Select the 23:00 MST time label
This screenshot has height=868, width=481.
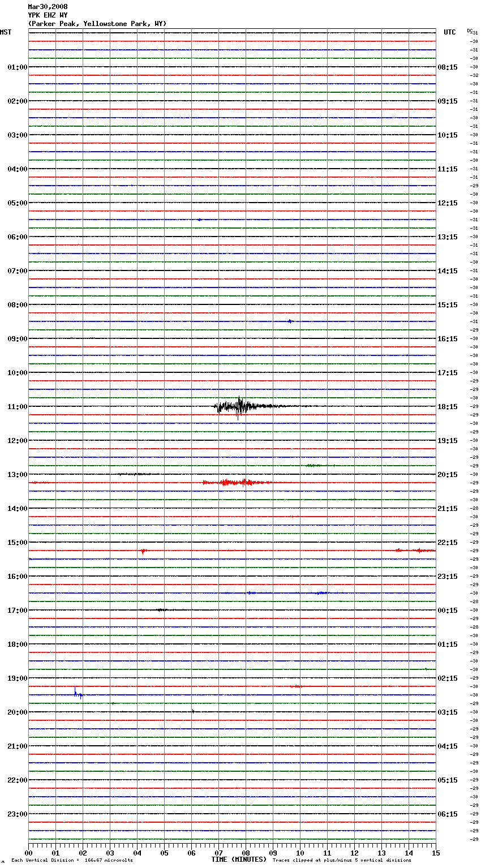tap(17, 814)
